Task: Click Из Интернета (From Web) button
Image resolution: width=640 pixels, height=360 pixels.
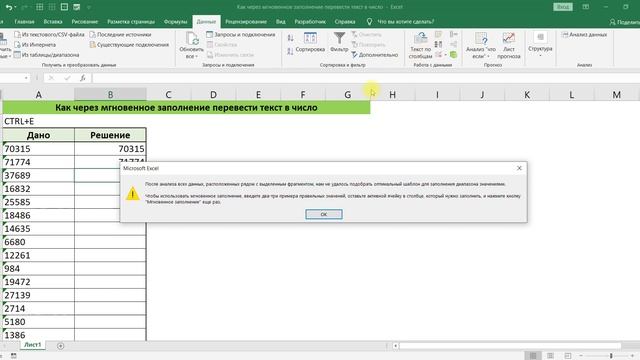Action: coord(35,44)
